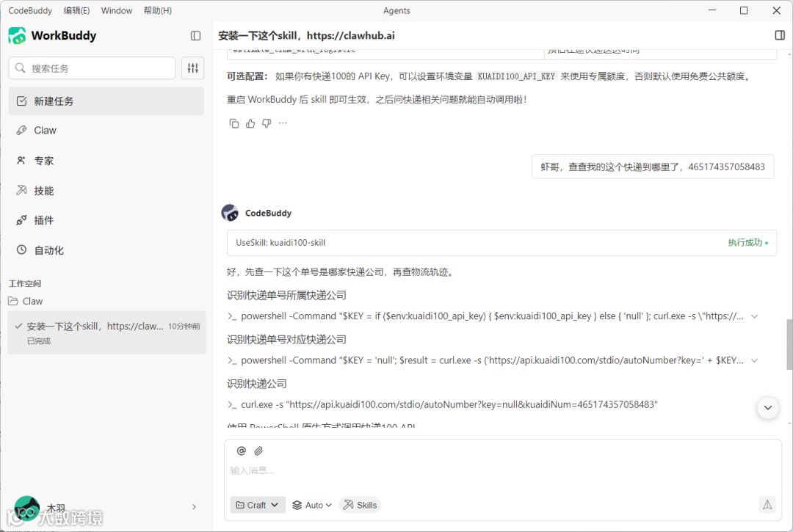Image resolution: width=793 pixels, height=532 pixels.
Task: Click the 10分钟前 timestamp
Action: click(x=184, y=327)
